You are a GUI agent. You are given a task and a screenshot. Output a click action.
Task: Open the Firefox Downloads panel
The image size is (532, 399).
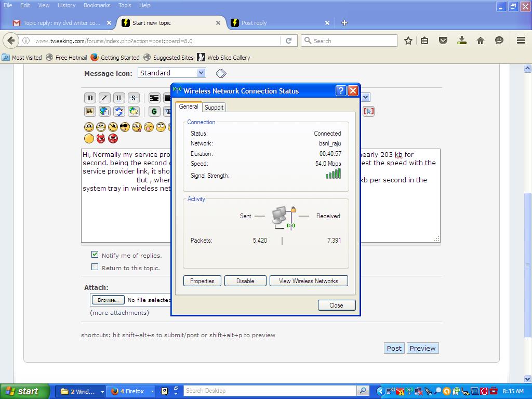pos(462,41)
